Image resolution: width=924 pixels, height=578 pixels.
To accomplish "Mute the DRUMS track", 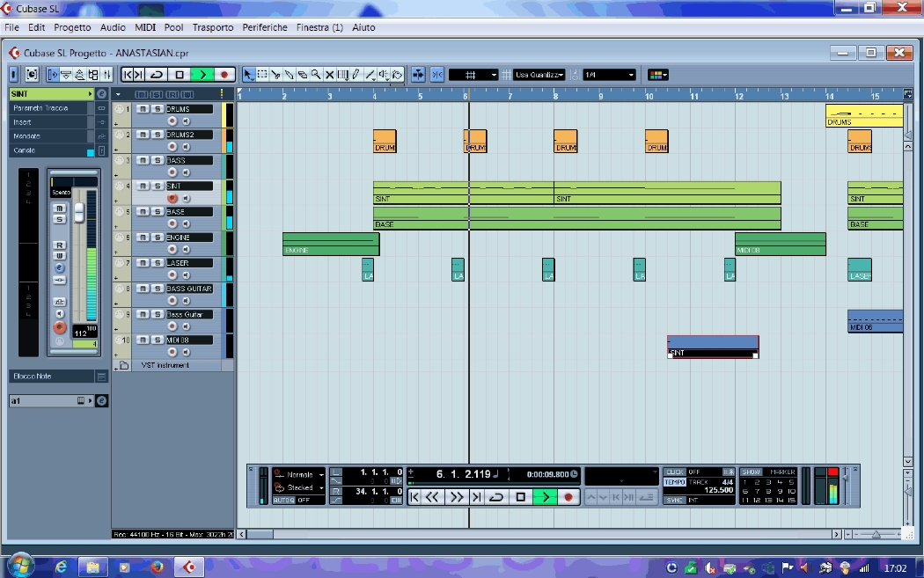I will [x=143, y=109].
